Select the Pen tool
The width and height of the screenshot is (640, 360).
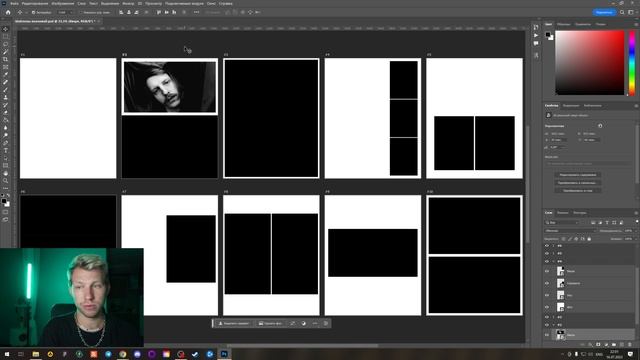5,143
